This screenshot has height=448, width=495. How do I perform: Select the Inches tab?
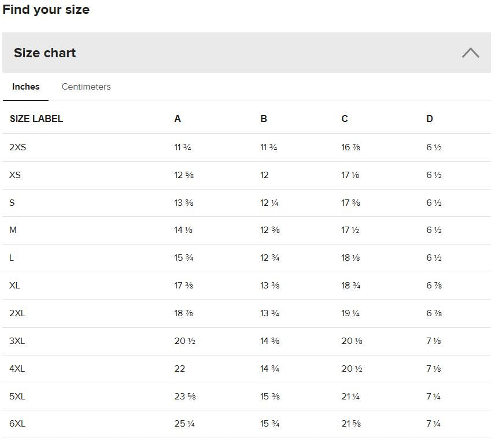(x=25, y=87)
